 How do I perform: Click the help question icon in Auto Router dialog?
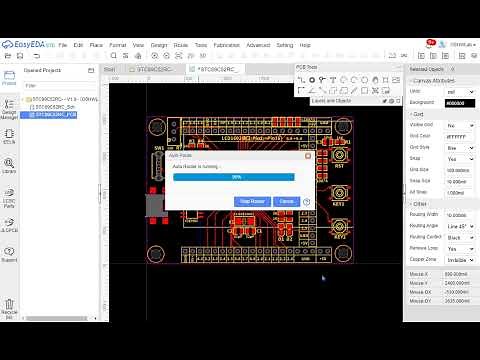(x=307, y=202)
